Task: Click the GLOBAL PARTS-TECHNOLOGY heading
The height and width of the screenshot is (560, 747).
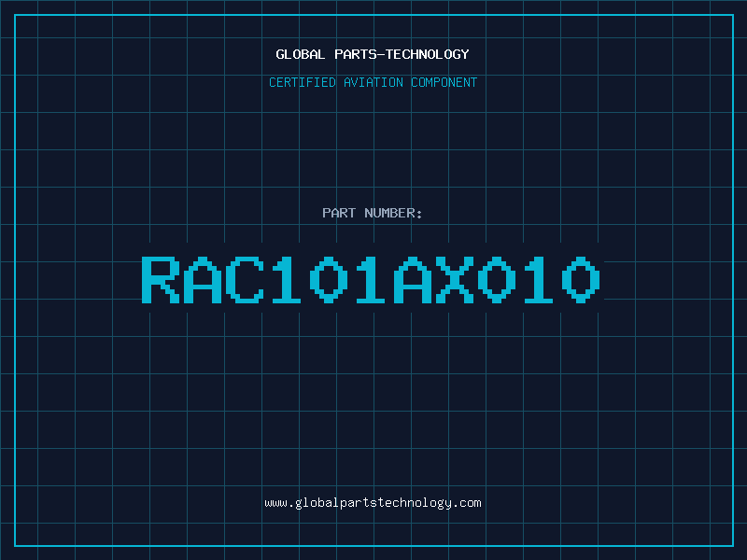Action: pos(373,54)
